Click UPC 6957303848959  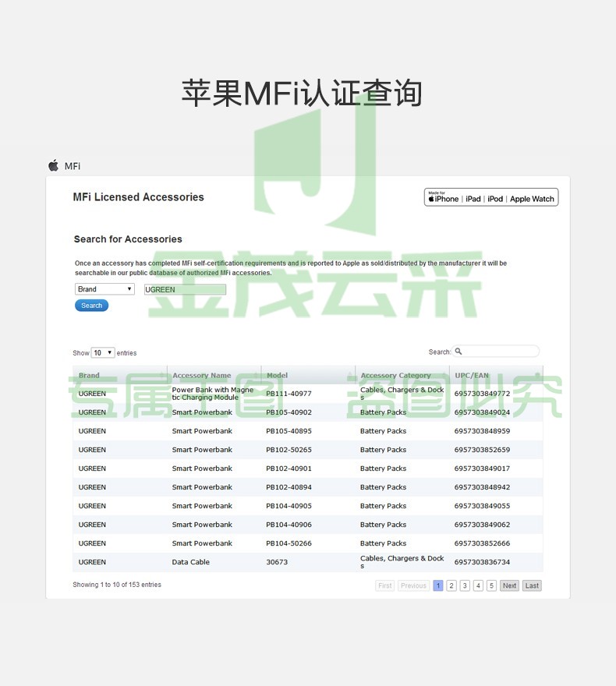click(x=482, y=431)
